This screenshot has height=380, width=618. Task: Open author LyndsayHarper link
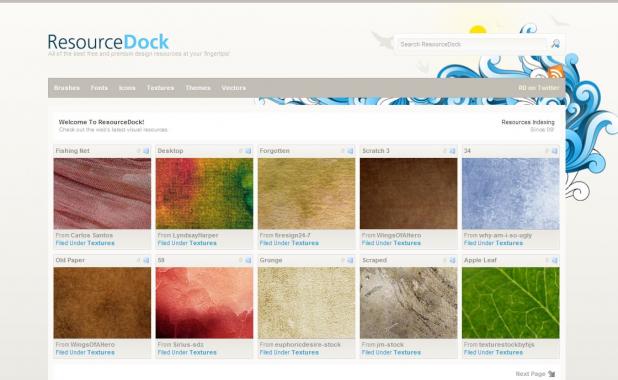point(195,235)
